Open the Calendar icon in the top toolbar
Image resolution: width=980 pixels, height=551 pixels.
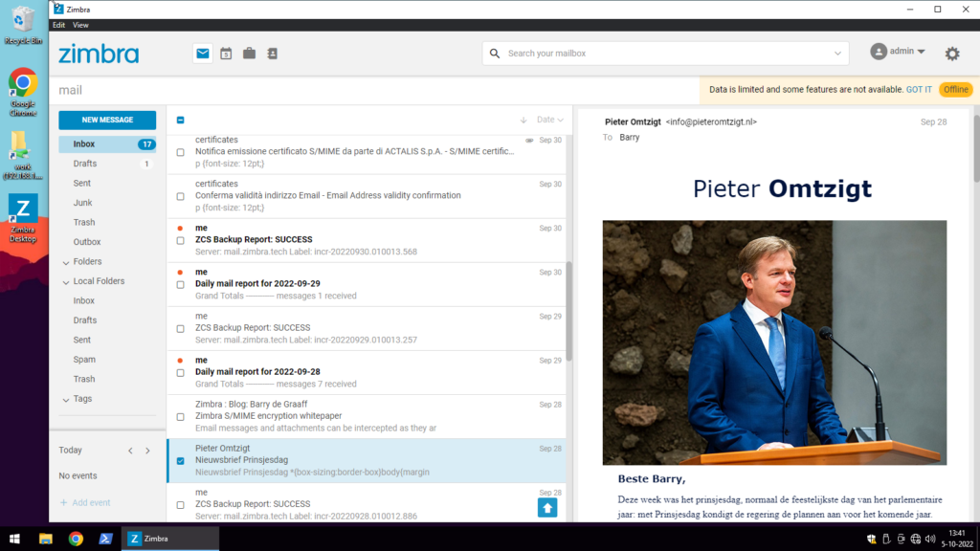(226, 53)
